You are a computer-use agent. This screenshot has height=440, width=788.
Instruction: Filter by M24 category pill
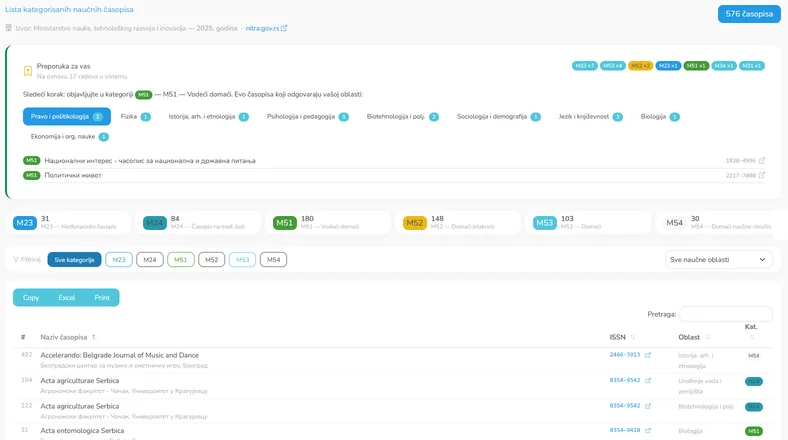pos(150,260)
